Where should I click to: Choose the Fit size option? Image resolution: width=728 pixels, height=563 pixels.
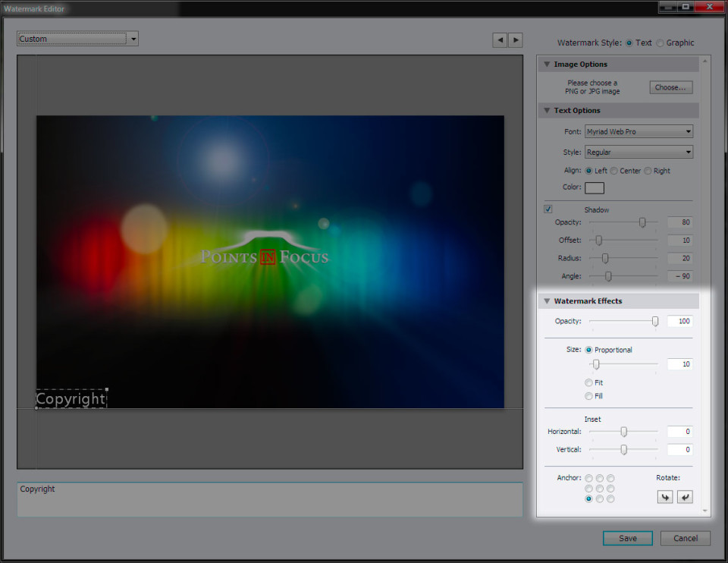588,382
